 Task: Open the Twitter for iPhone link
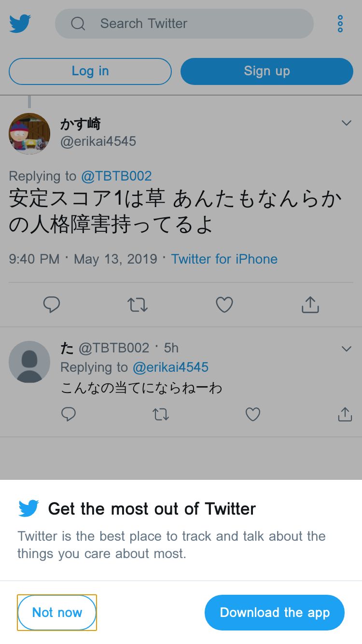tap(224, 259)
